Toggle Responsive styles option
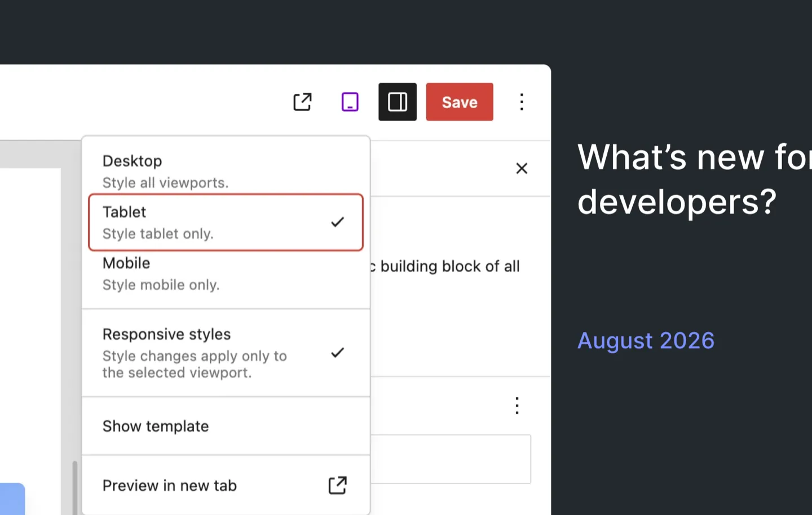 [226, 353]
